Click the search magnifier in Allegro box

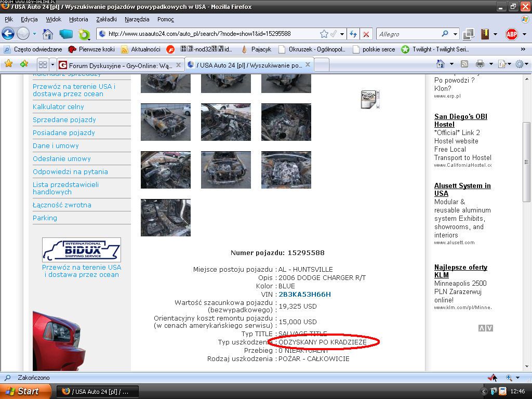click(x=445, y=34)
